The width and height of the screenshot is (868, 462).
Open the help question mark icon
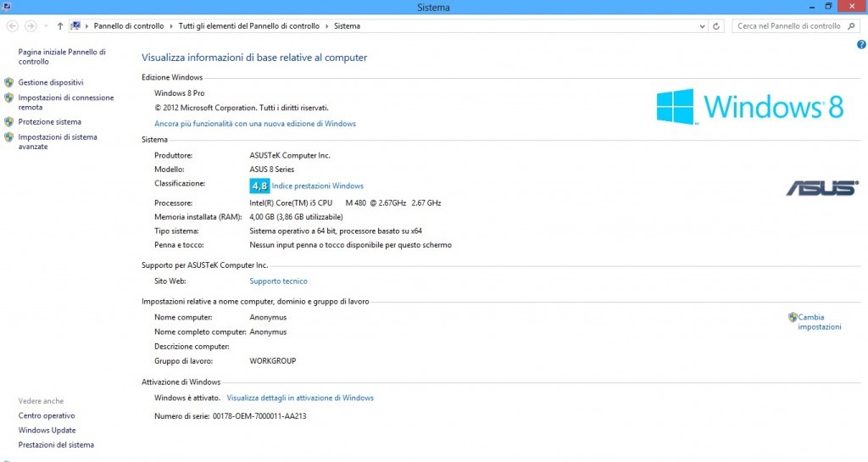click(861, 44)
